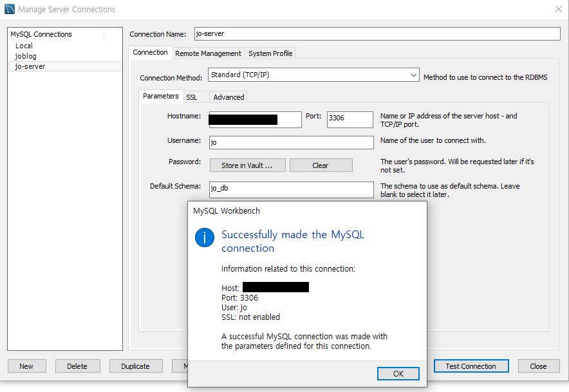Click 'Information related to this connection:' text
The height and width of the screenshot is (392, 569).
288,268
